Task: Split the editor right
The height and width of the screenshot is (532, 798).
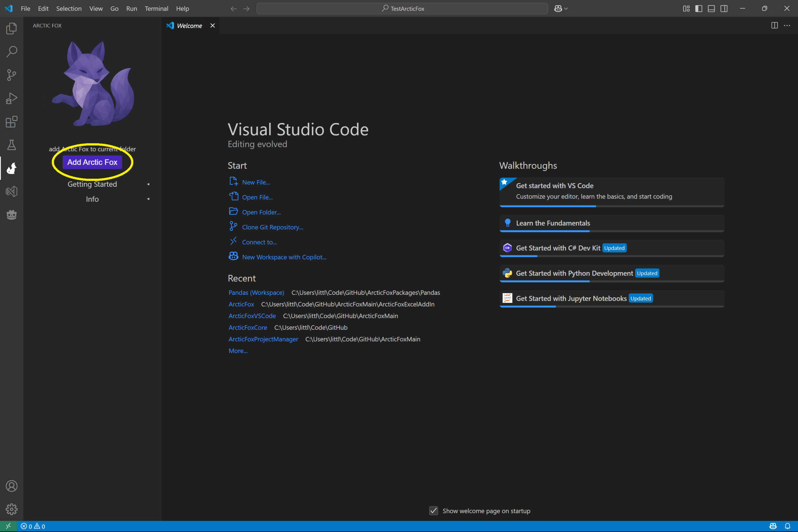Action: [x=775, y=26]
